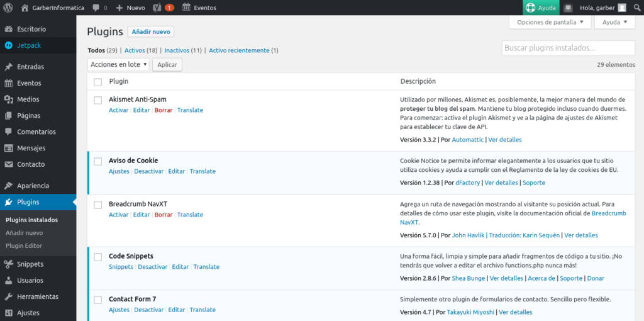Edit the Code Snippets plugin
The image size is (644, 321).
[180, 267]
